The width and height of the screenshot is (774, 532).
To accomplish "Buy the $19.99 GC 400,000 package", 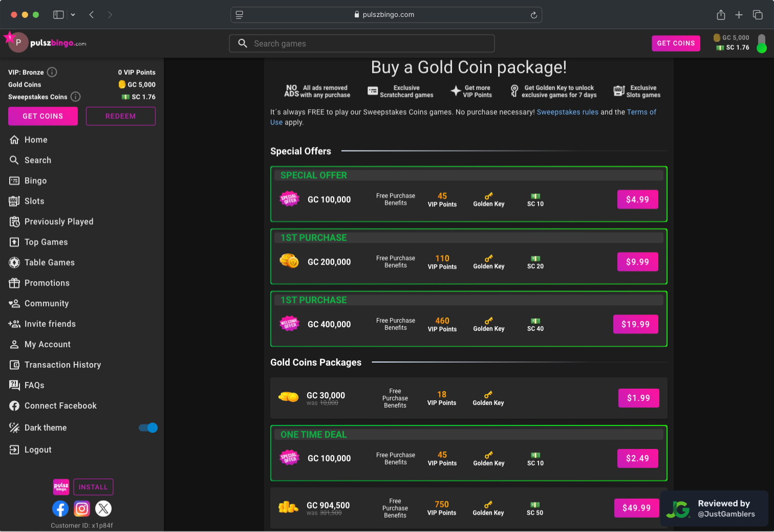I will pyautogui.click(x=636, y=324).
